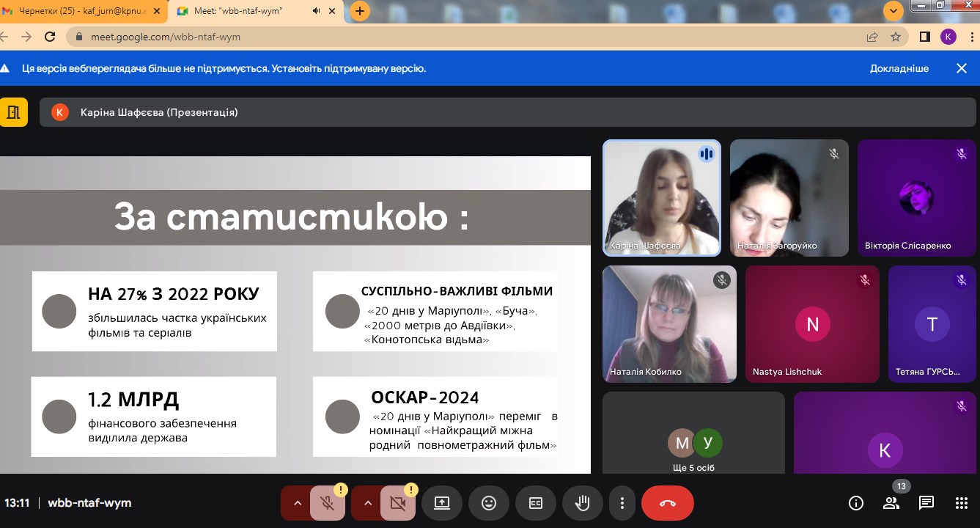Open meeting details info icon
Viewport: 980px width, 528px height.
[x=855, y=503]
